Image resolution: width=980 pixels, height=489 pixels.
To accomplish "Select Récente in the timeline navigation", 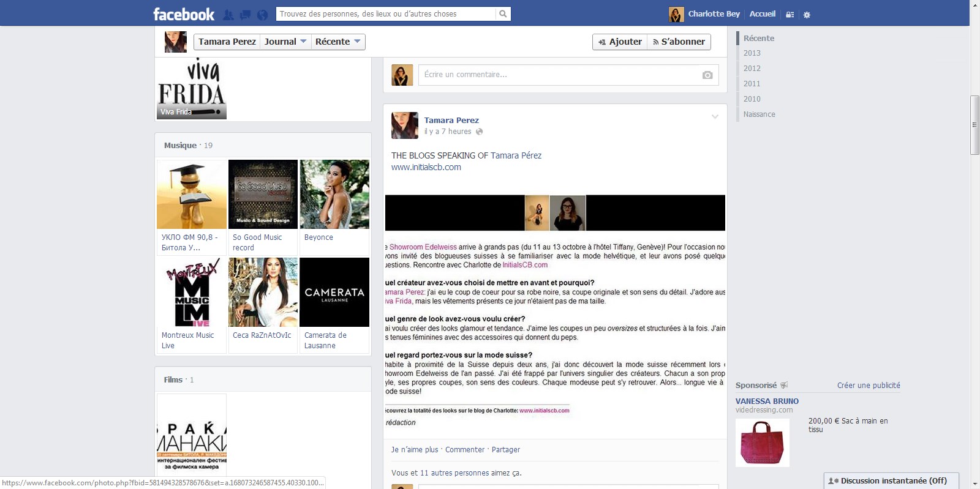I will coord(759,38).
